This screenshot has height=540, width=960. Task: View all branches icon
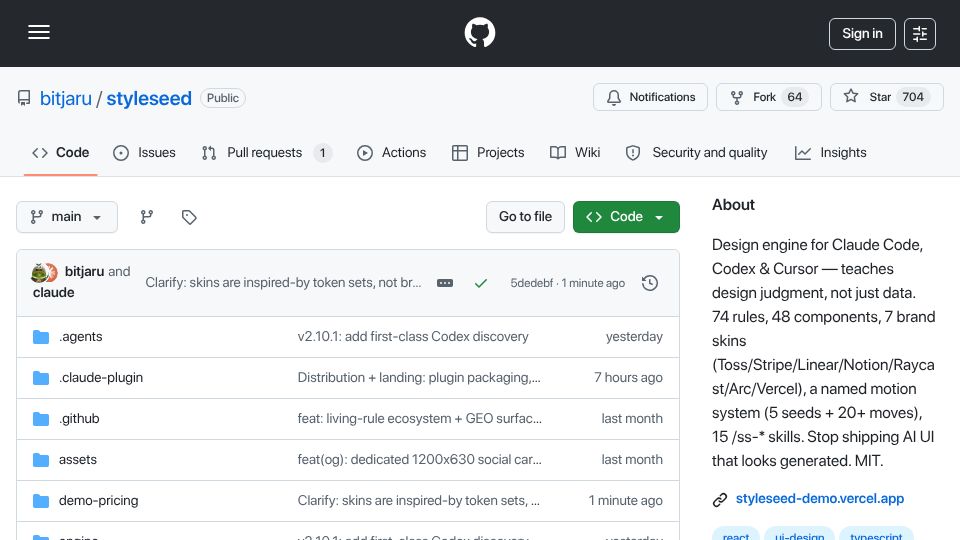[146, 217]
